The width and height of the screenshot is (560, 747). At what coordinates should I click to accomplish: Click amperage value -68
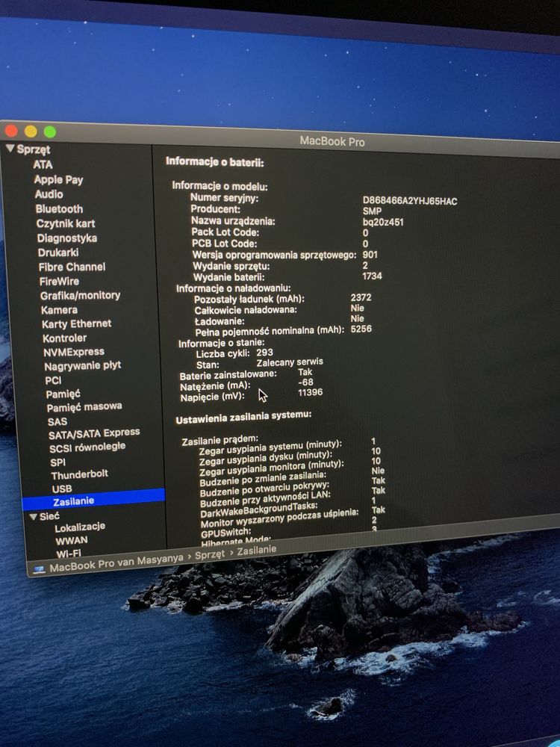pos(305,382)
